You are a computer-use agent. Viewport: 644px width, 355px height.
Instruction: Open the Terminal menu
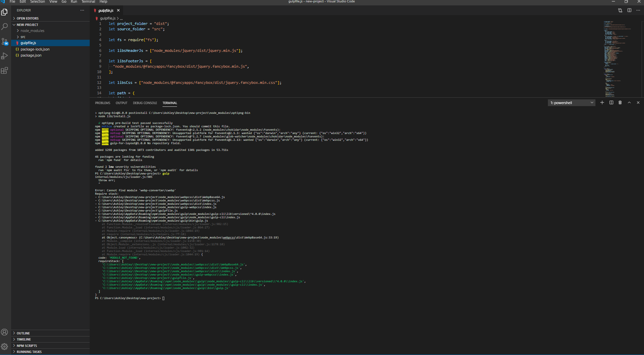[x=88, y=2]
